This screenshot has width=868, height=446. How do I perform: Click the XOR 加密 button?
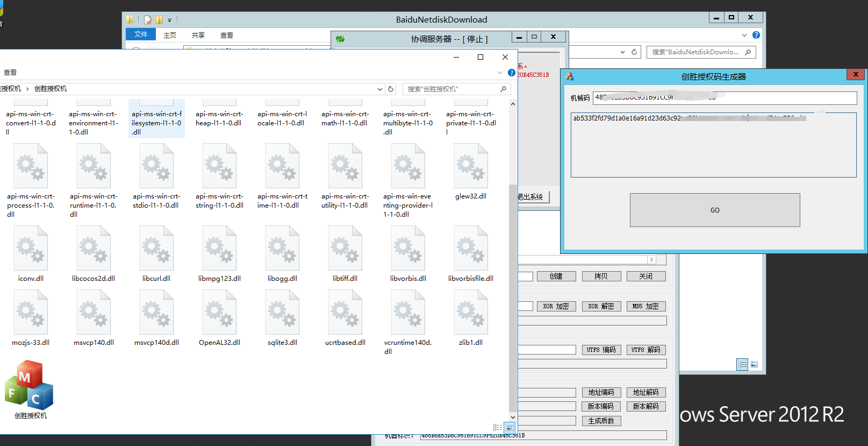[556, 307]
